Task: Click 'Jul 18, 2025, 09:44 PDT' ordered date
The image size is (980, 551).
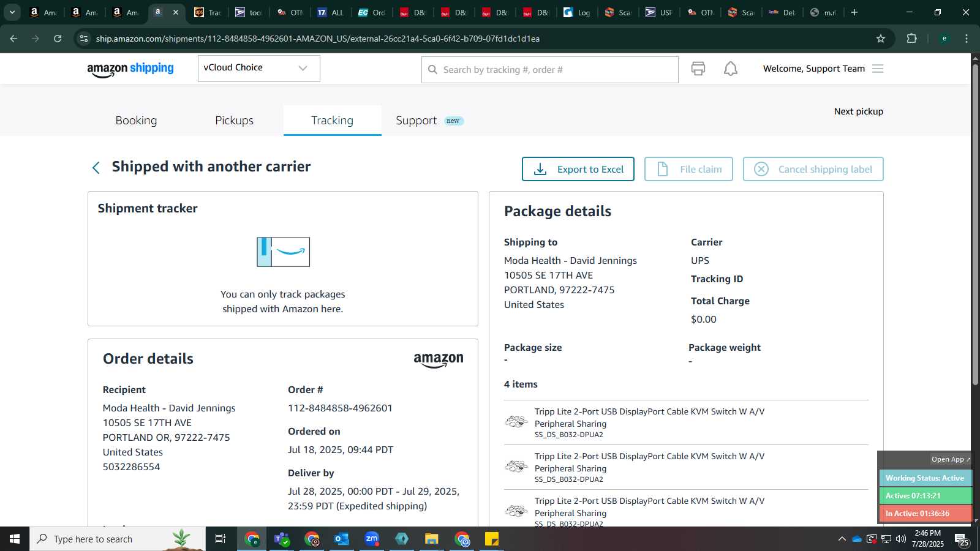Action: [341, 449]
